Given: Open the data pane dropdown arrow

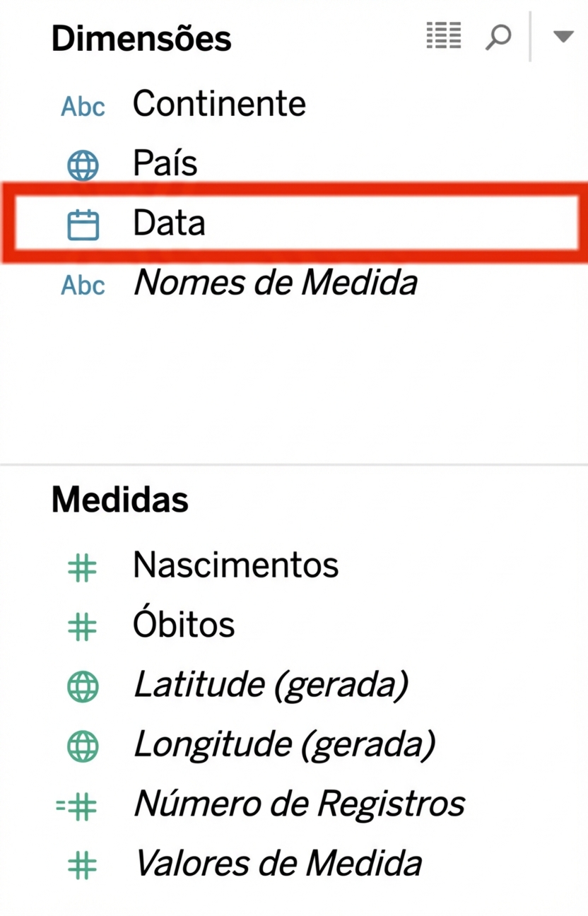Looking at the screenshot, I should coord(563,37).
